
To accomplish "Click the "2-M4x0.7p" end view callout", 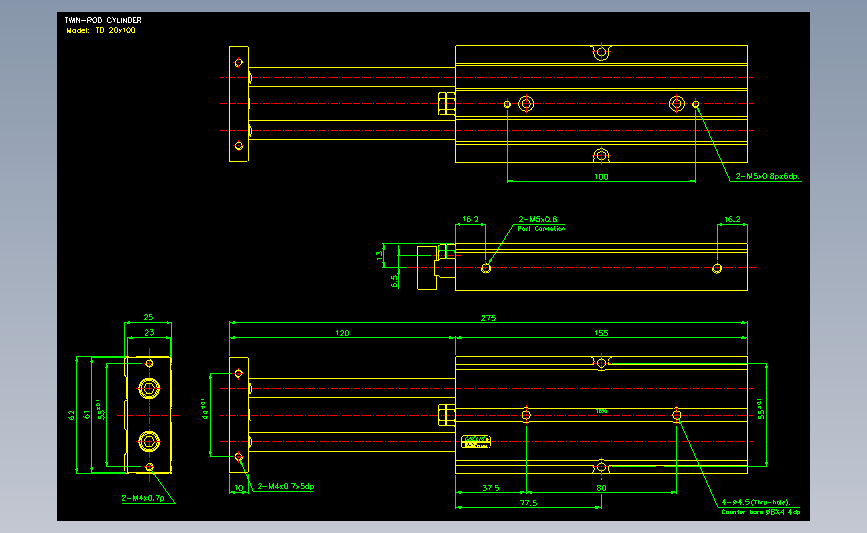I will [143, 498].
